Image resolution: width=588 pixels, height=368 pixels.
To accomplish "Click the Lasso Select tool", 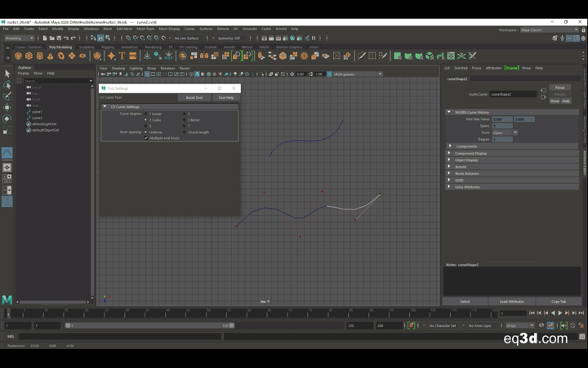I will point(7,85).
